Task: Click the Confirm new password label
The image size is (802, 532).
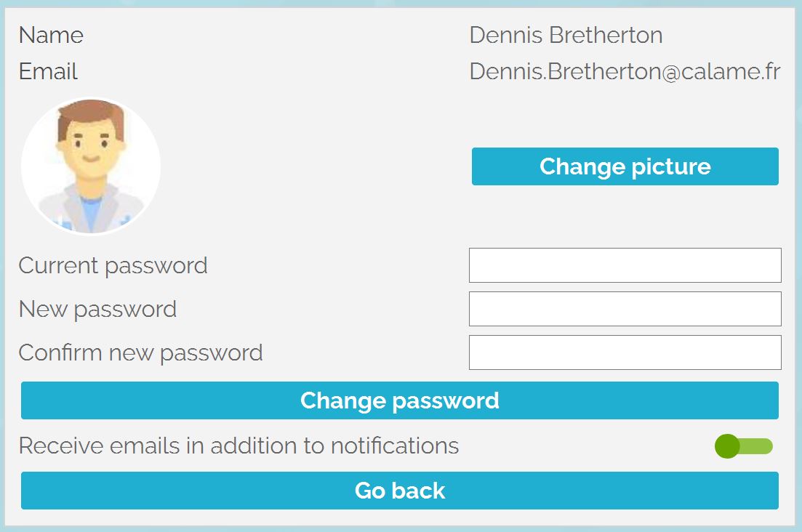Action: pos(140,353)
